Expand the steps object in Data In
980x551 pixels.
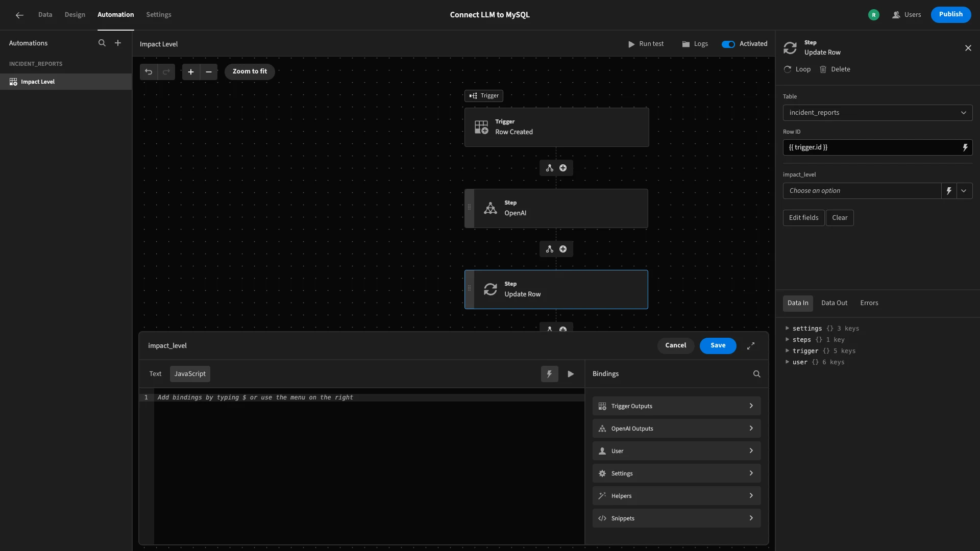point(788,339)
